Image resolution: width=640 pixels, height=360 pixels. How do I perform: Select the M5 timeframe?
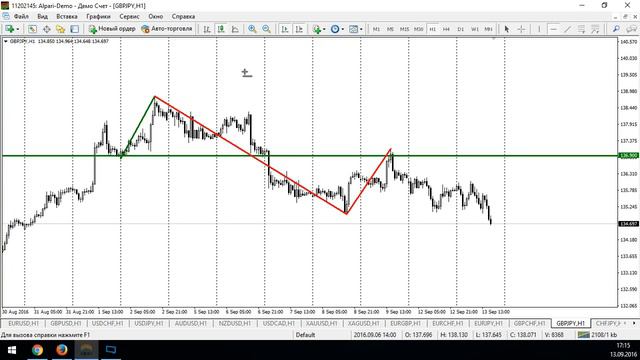(390, 29)
